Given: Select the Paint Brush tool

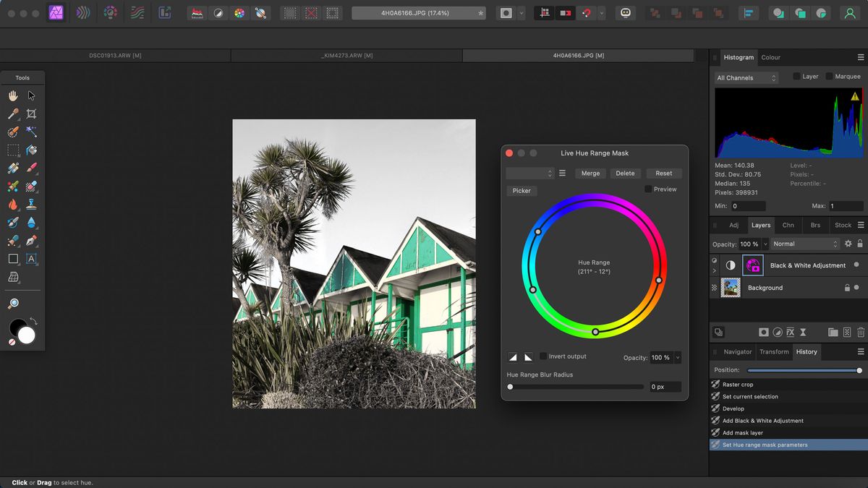Looking at the screenshot, I should point(32,168).
